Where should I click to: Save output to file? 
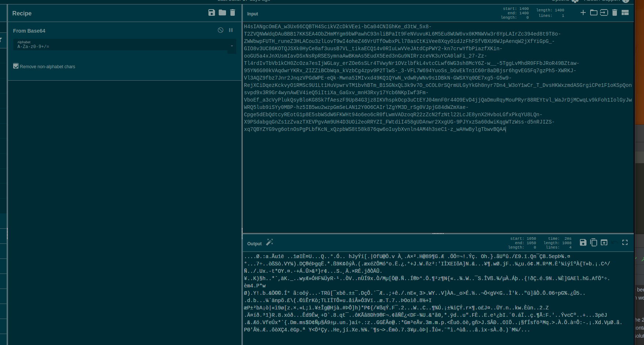[x=583, y=242]
